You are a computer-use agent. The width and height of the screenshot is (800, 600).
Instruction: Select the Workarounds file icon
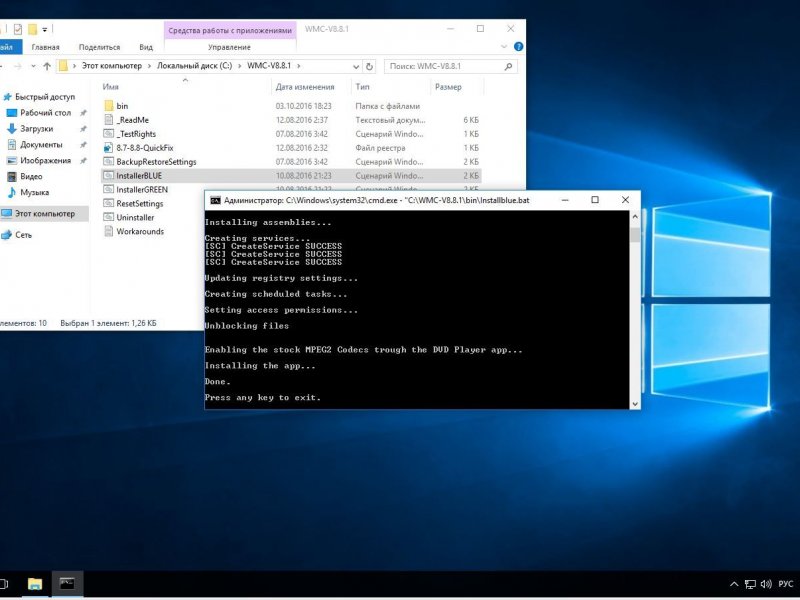[108, 231]
